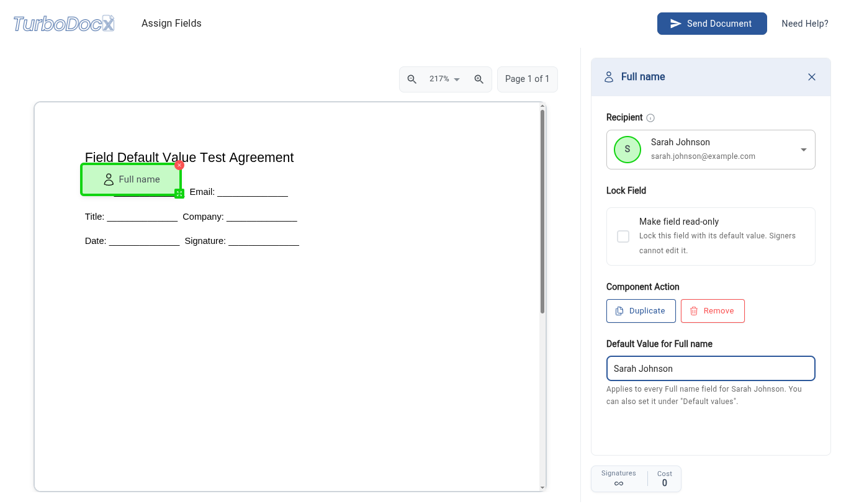Enable Make field read-only checkbox

coord(623,236)
